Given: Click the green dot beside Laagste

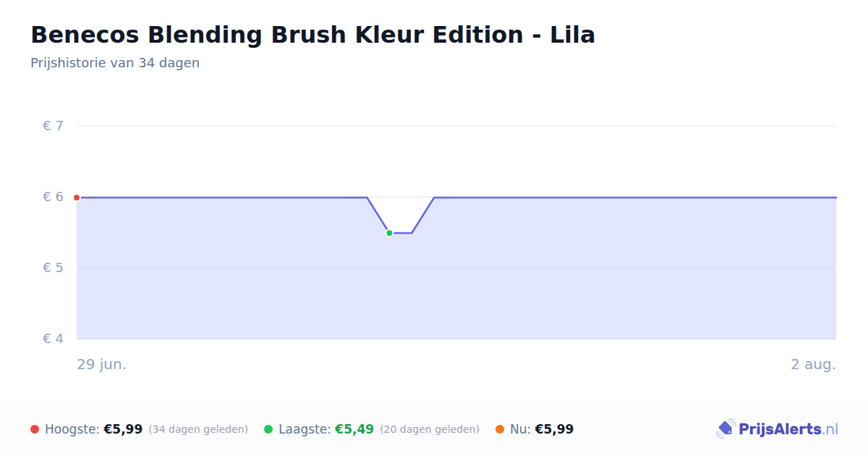Looking at the screenshot, I should pos(268,429).
